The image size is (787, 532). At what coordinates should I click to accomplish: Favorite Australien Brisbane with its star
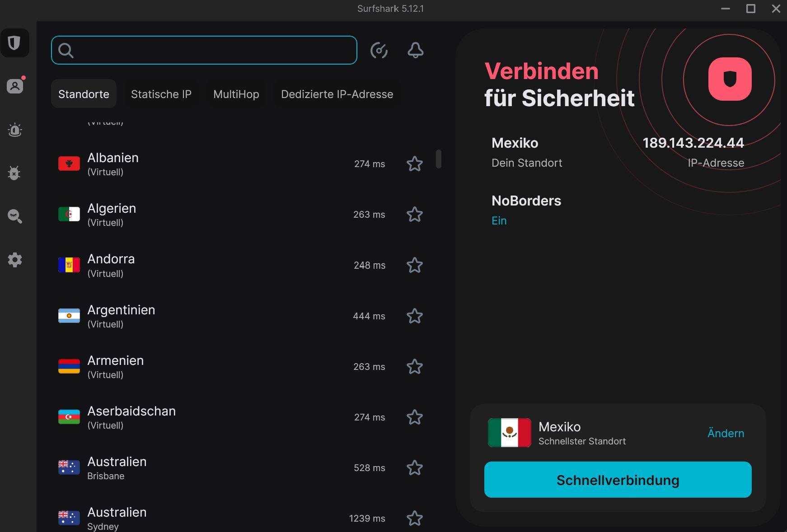[415, 467]
